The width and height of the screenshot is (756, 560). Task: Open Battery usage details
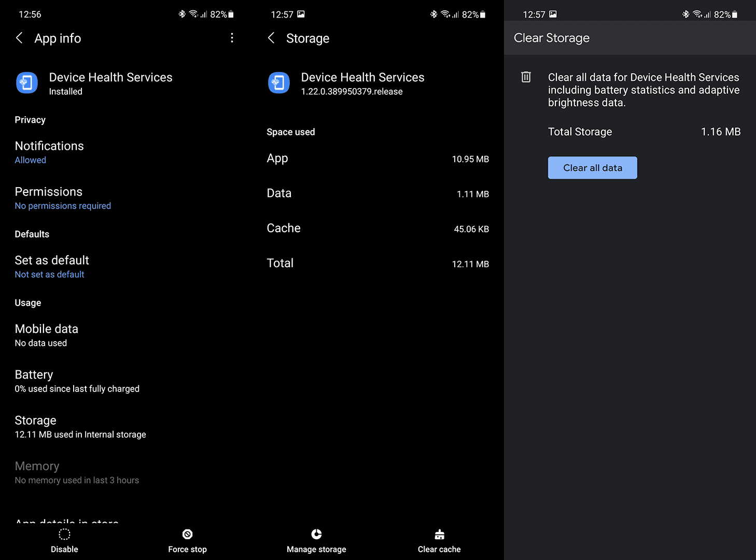tap(126, 381)
